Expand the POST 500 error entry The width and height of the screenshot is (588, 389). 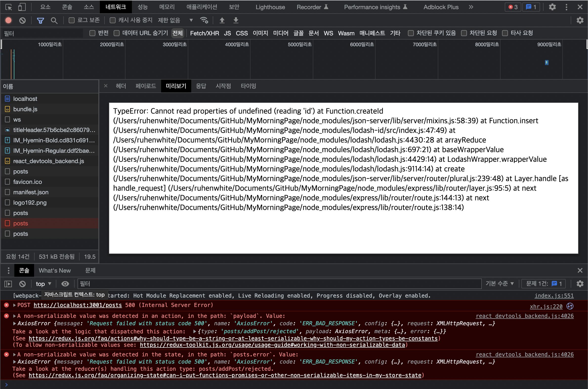14,305
